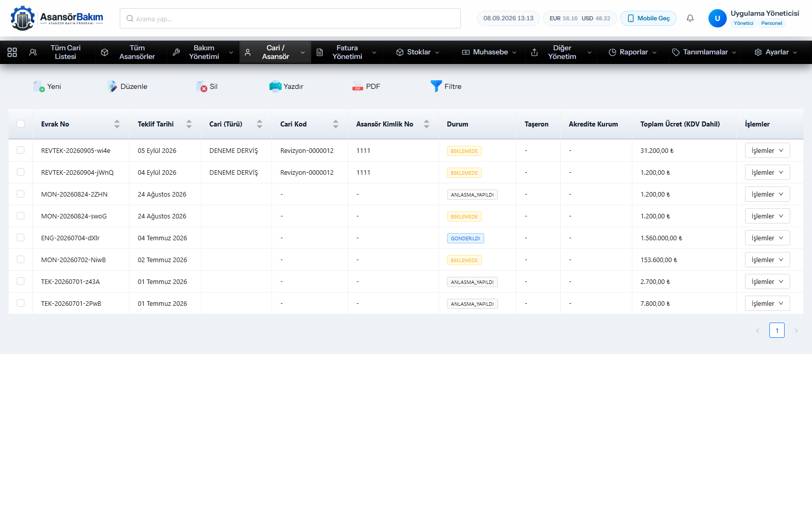This screenshot has height=508, width=812.
Task: Click the Düzenle edit icon
Action: coord(112,86)
